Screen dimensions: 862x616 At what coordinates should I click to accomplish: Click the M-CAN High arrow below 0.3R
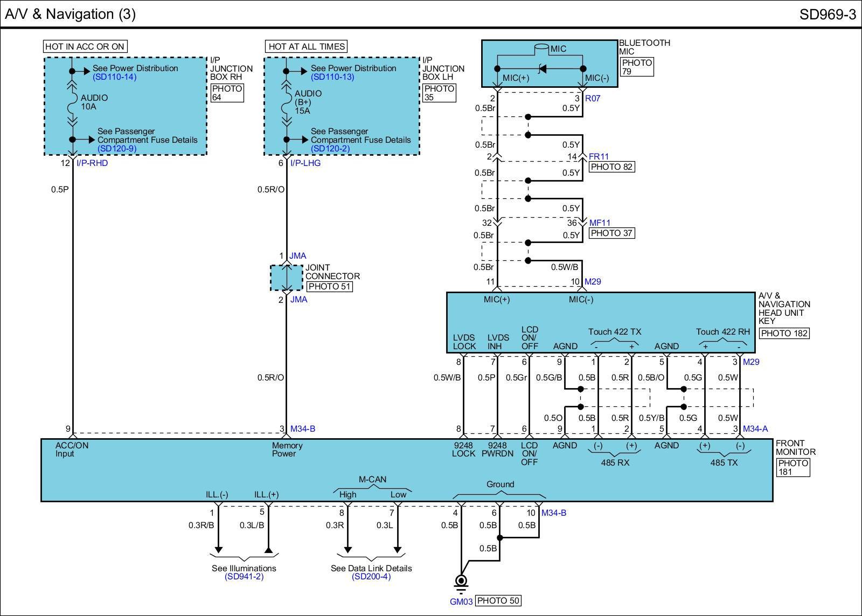[347, 550]
